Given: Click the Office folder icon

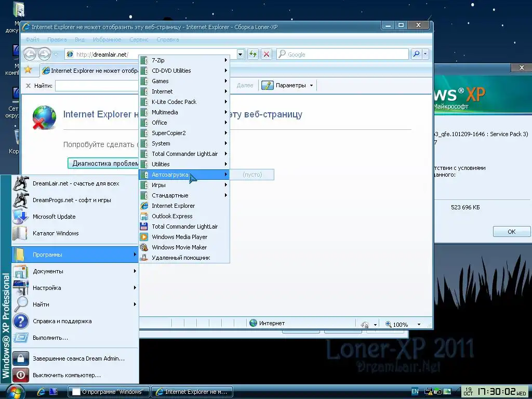Looking at the screenshot, I should click(144, 123).
